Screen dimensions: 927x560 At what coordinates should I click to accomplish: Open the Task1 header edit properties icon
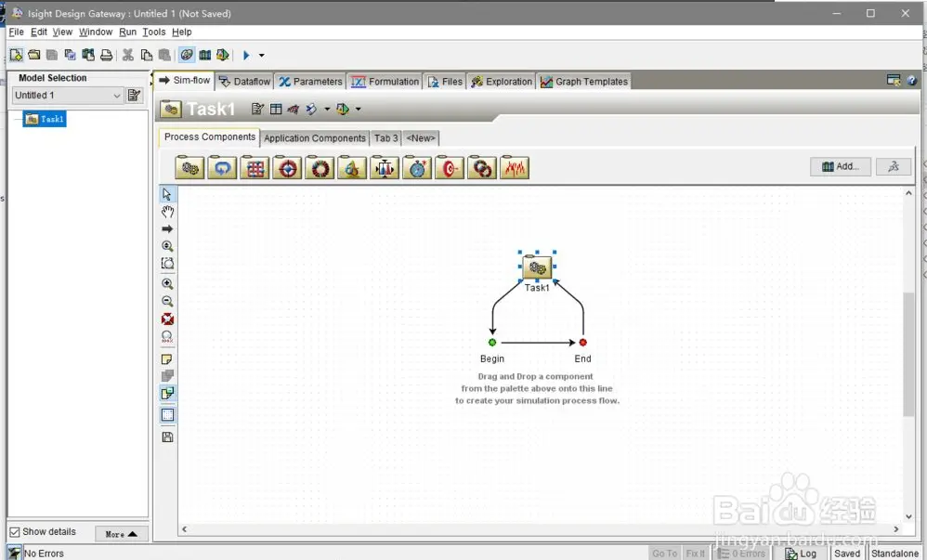point(257,109)
